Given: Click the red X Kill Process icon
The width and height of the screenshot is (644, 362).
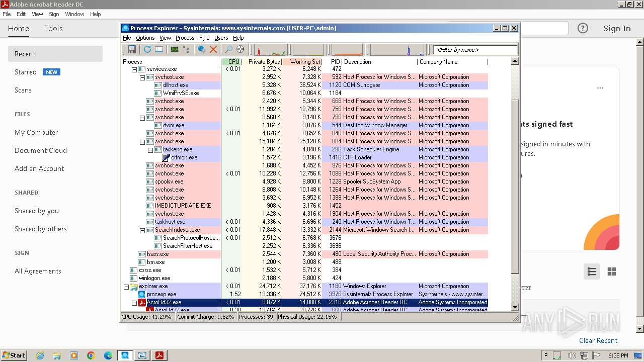Looking at the screenshot, I should pos(213,49).
